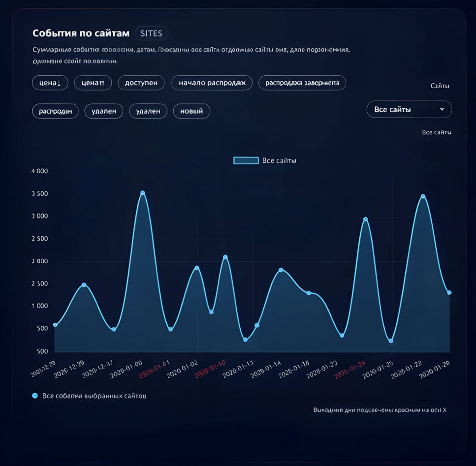The height and width of the screenshot is (466, 476).
Task: Toggle the long sale-ended chip right of "начало распродаж"
Action: pos(302,83)
